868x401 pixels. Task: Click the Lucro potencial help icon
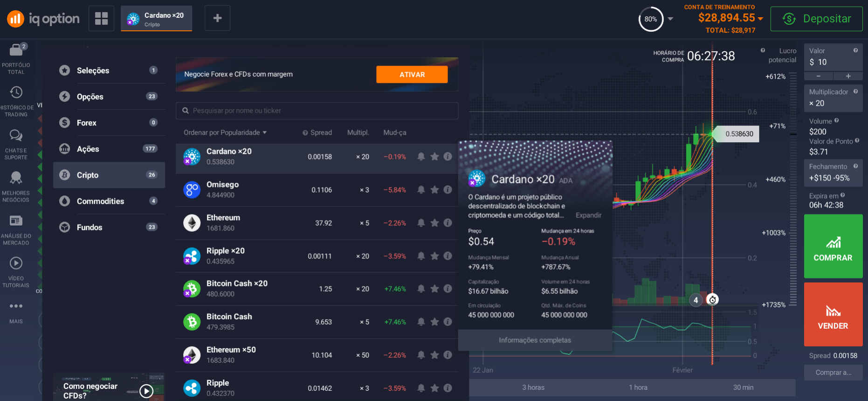(x=763, y=50)
